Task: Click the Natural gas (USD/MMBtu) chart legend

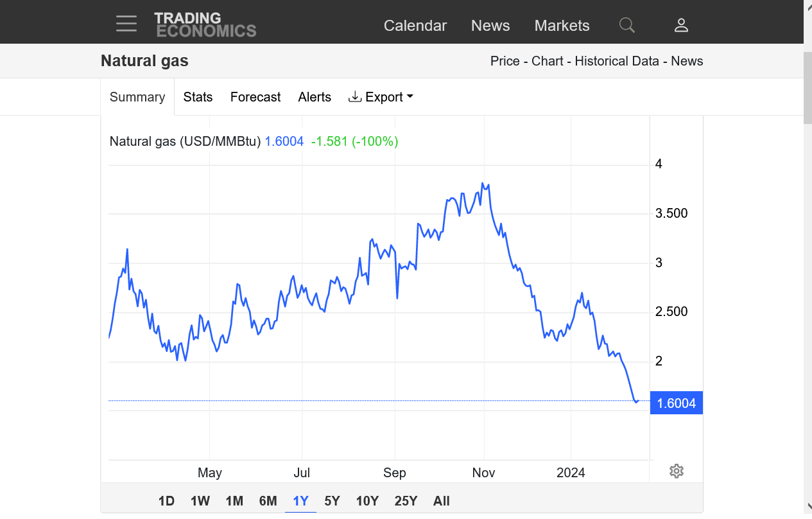Action: [x=185, y=141]
